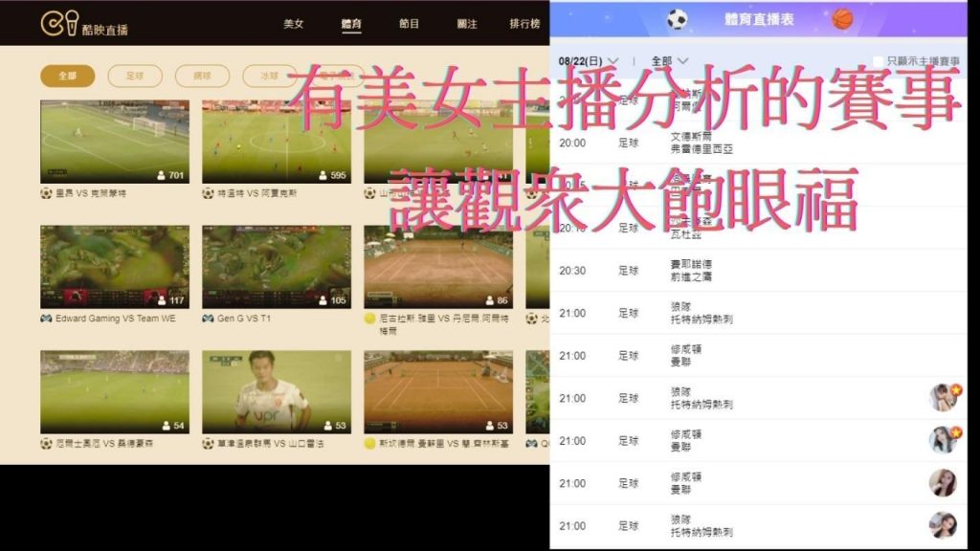The image size is (980, 551).
Task: Collapse the 網球 filter selection dropdown
Action: [x=202, y=74]
